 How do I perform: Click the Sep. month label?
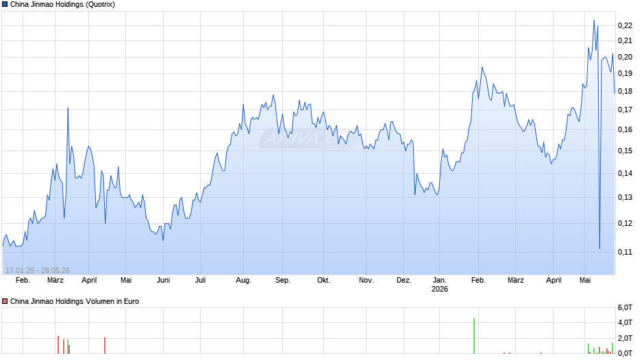pos(282,280)
